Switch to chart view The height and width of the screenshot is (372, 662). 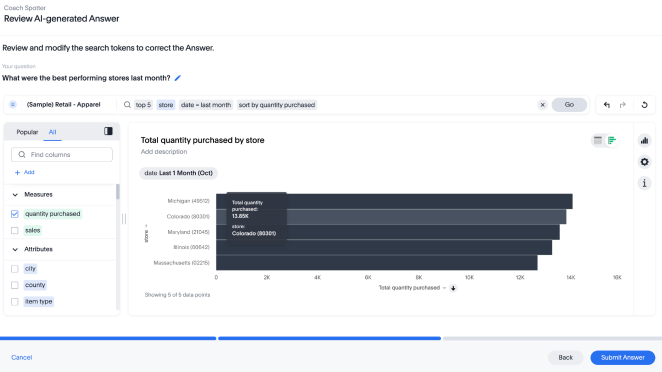pyautogui.click(x=612, y=140)
